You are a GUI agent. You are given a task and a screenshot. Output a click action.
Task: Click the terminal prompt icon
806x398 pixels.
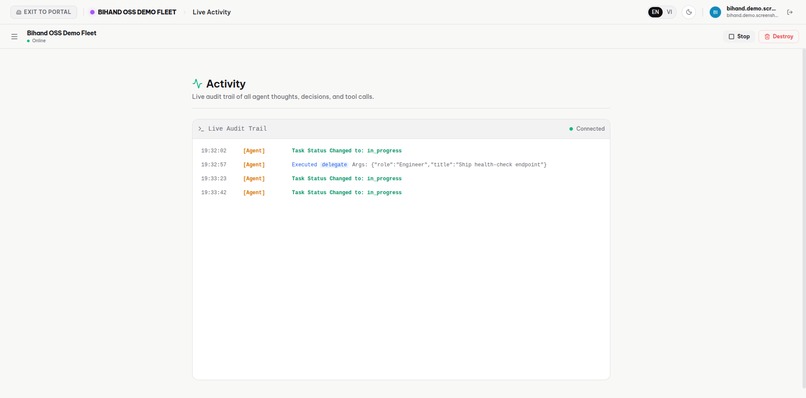click(201, 129)
